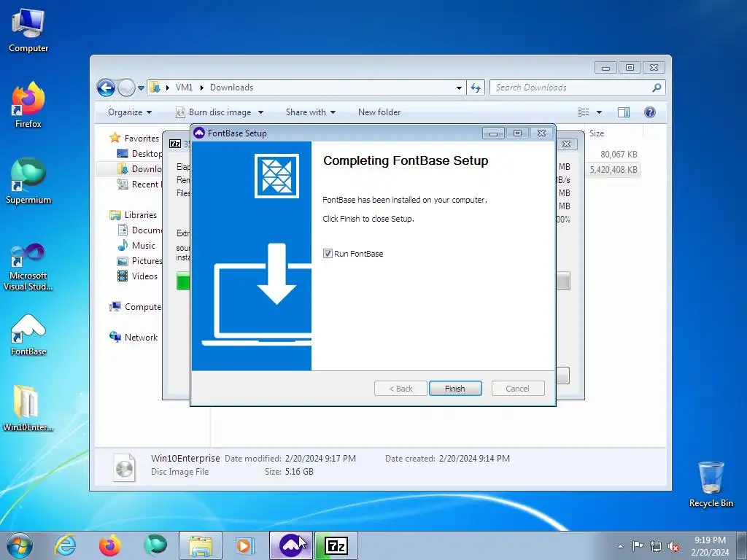The height and width of the screenshot is (560, 747).
Task: Go back in Explorer window
Action: tap(106, 87)
